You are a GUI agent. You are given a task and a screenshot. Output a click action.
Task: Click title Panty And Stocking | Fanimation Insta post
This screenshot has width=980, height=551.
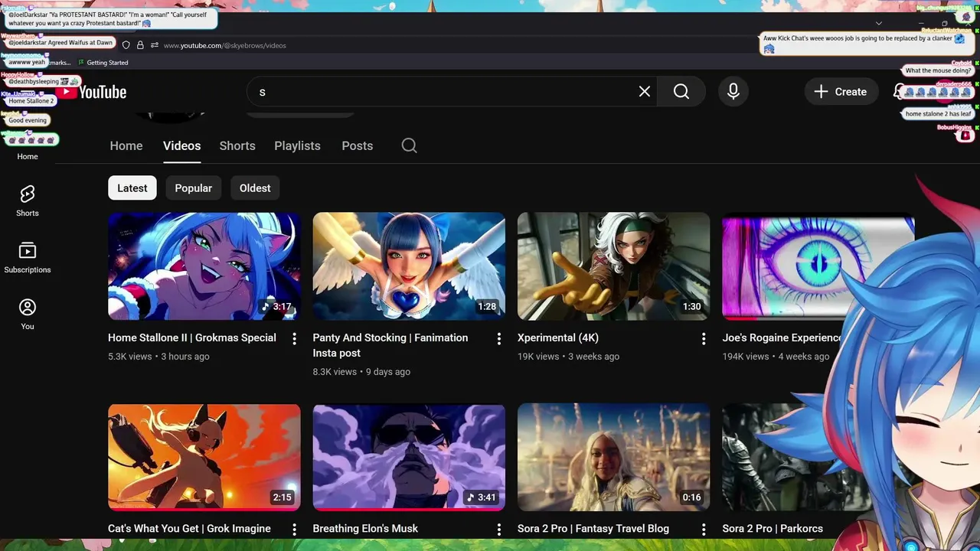[x=390, y=345]
